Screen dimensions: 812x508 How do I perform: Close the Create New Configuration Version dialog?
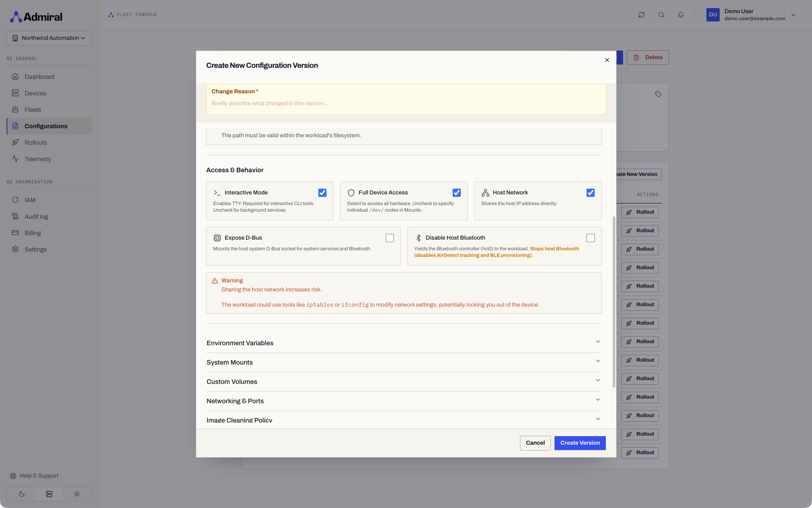[x=607, y=60]
